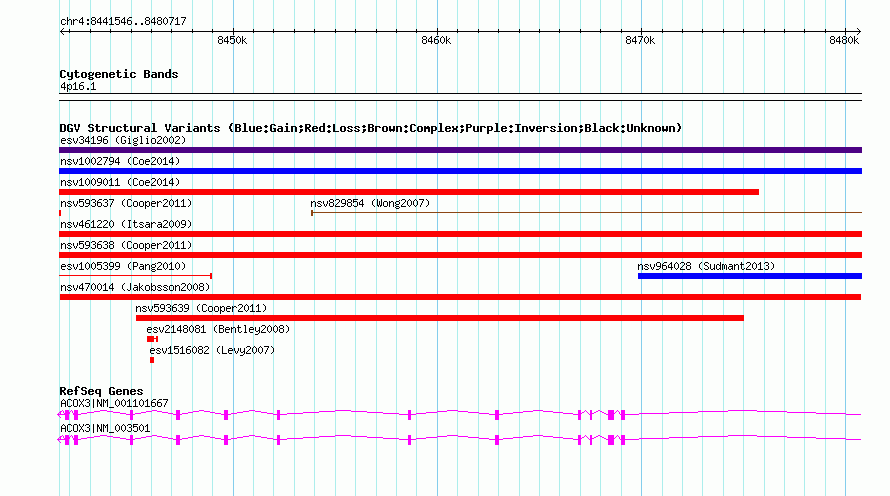Select the thin red esv1005399 variant line
Image resolution: width=890 pixels, height=496 pixels.
click(x=136, y=276)
